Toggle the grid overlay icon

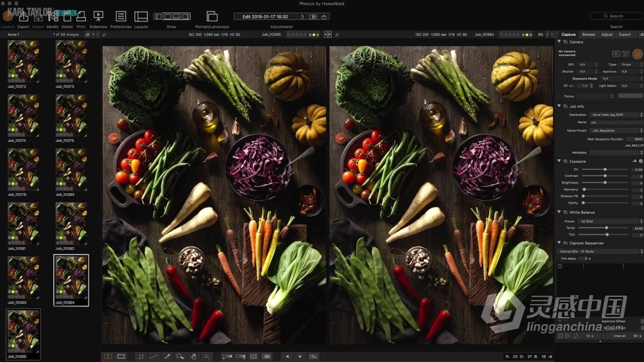(253, 356)
